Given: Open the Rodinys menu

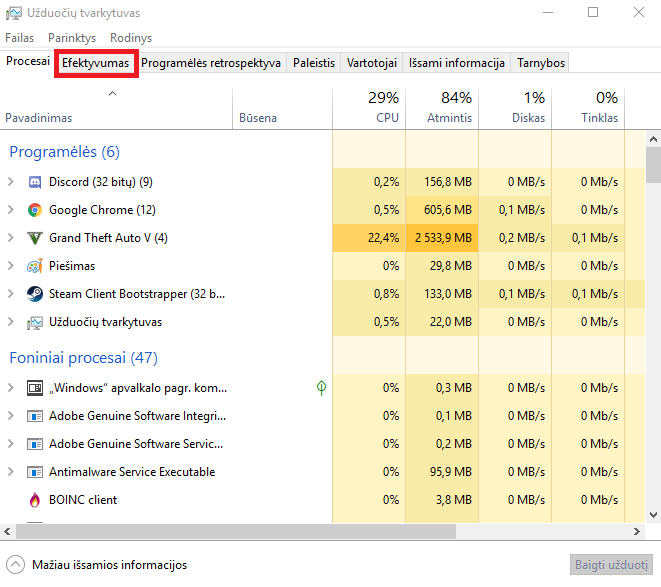Looking at the screenshot, I should pos(131,38).
